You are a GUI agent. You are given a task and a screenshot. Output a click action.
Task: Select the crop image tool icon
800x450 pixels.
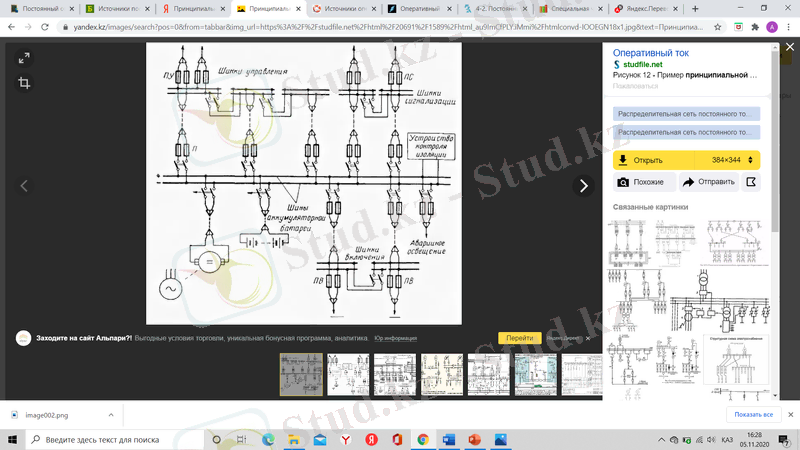[x=24, y=84]
